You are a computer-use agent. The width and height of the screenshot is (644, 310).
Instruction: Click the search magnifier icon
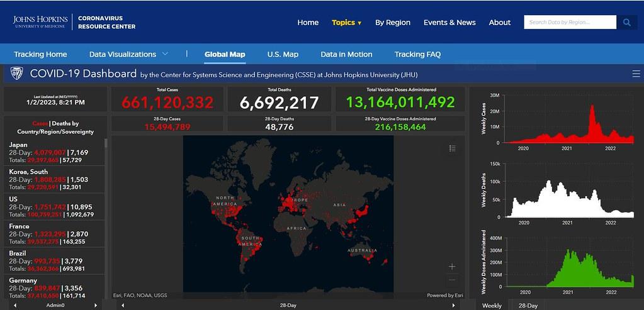(626, 22)
